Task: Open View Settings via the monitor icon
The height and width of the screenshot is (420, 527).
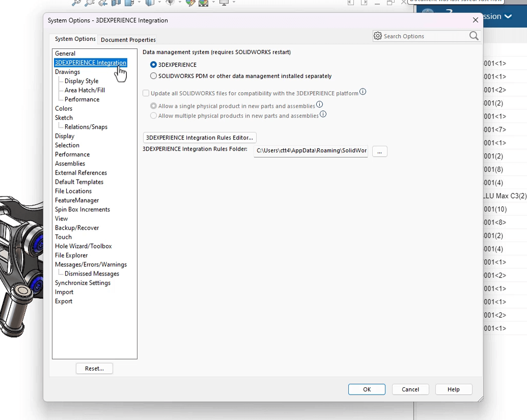Action: (225, 3)
